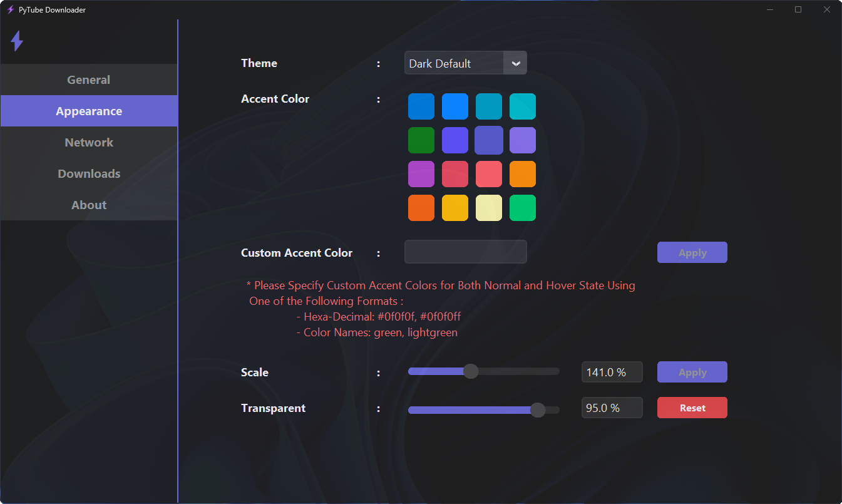Image resolution: width=842 pixels, height=504 pixels.
Task: Select the Appearance tab
Action: 89,111
